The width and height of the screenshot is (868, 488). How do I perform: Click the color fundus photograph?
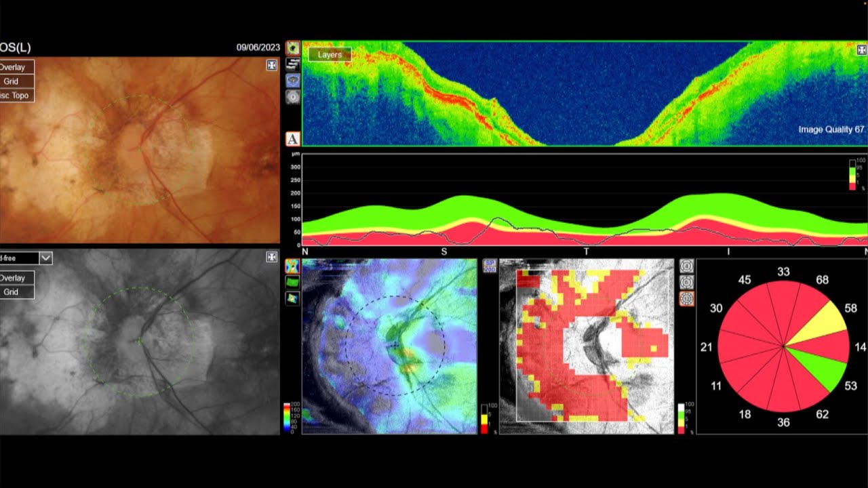[x=140, y=150]
